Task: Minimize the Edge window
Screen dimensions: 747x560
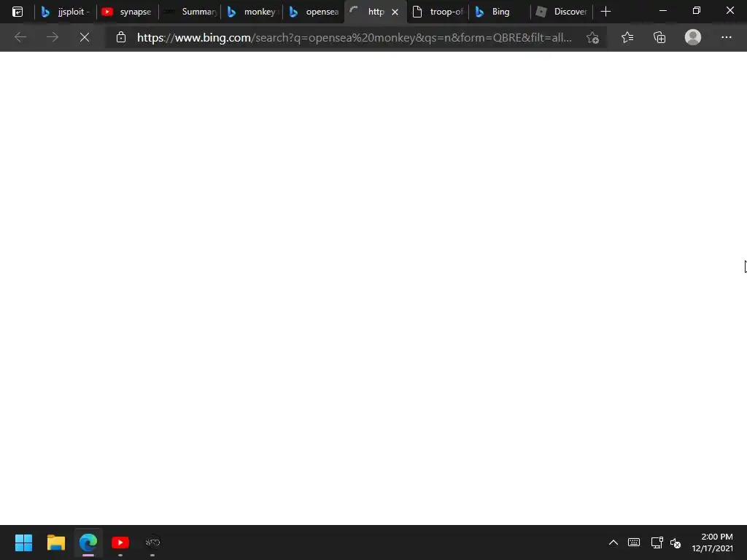Action: tap(662, 10)
